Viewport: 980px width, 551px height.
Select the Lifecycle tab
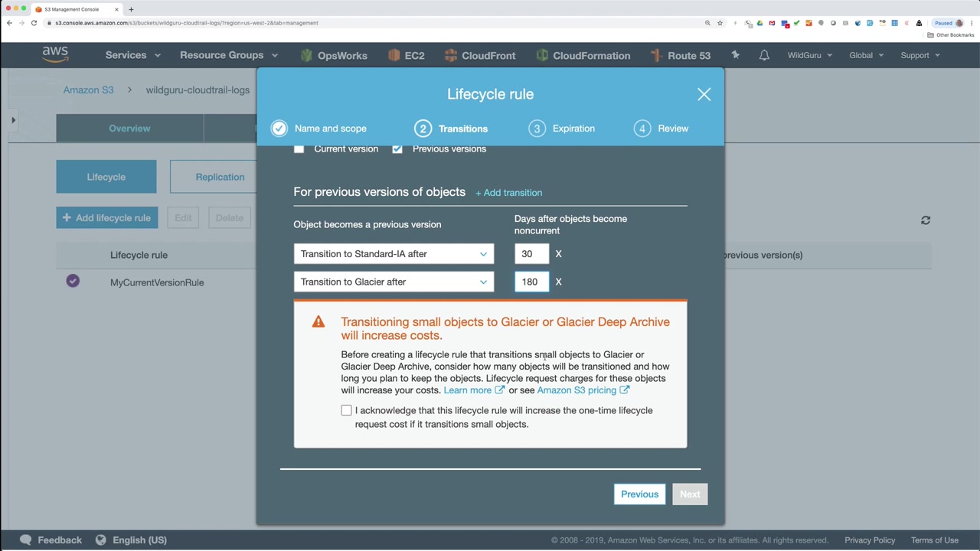click(106, 177)
